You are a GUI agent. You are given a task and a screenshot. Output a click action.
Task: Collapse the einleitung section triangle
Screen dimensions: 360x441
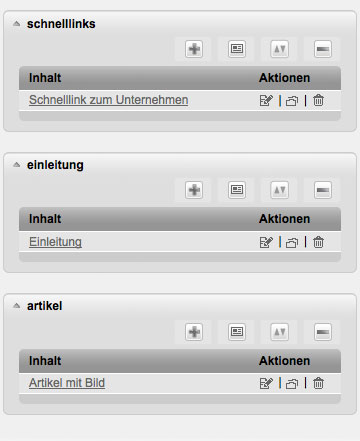pos(16,165)
